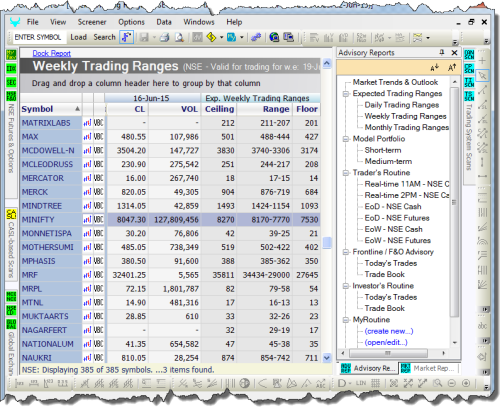Select the pointer arrow tool on right toolbar
Viewport: 500px width, 407px height.
(482, 75)
